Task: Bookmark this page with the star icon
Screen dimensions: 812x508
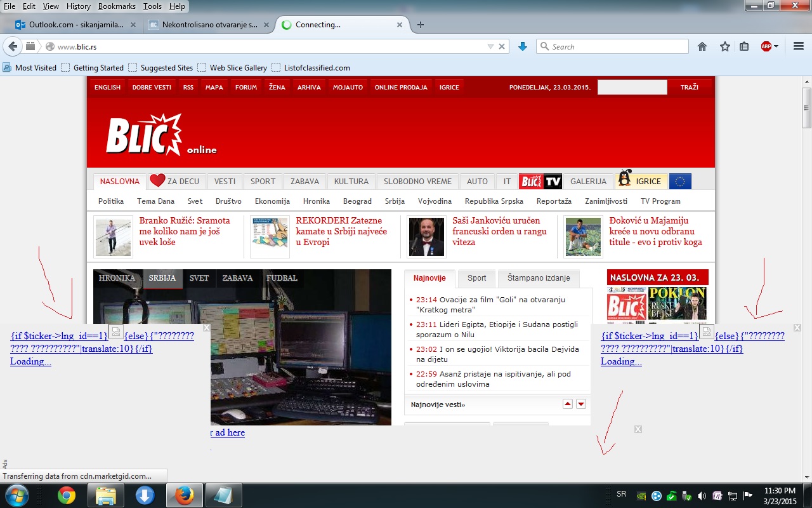Action: 724,46
